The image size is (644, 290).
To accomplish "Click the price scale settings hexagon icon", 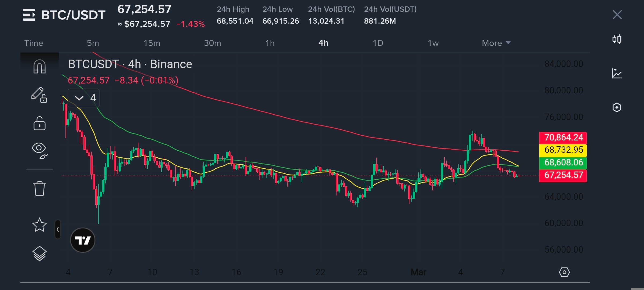I will click(564, 272).
